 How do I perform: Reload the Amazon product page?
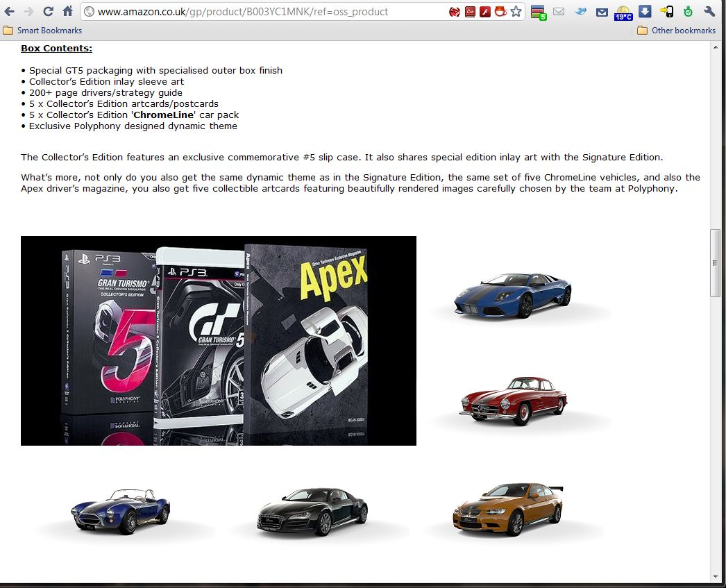[x=48, y=11]
